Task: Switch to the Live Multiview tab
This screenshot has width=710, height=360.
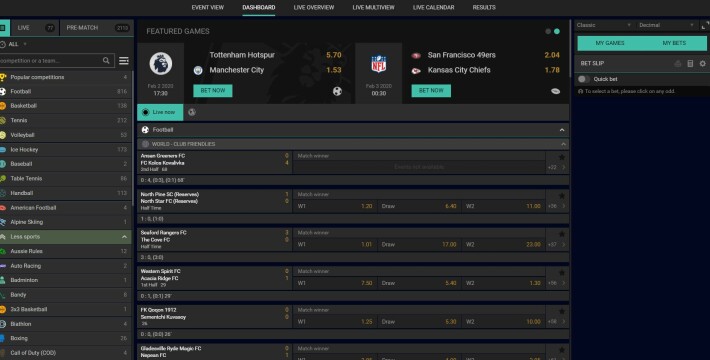Action: (374, 8)
